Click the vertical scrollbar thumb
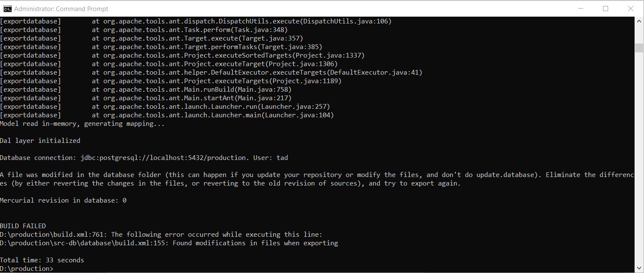This screenshot has height=273, width=644. point(639,47)
